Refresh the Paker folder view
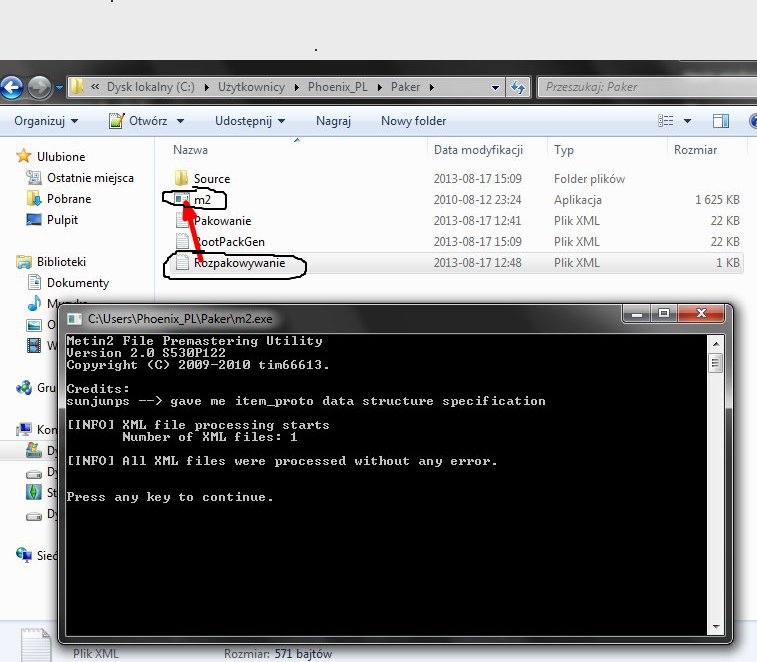Image resolution: width=757 pixels, height=662 pixels. pos(518,87)
